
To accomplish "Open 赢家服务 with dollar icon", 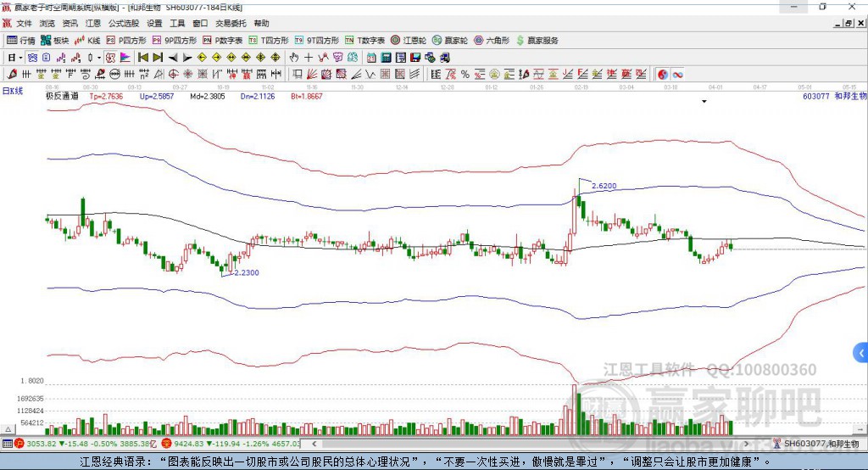I will pyautogui.click(x=537, y=41).
